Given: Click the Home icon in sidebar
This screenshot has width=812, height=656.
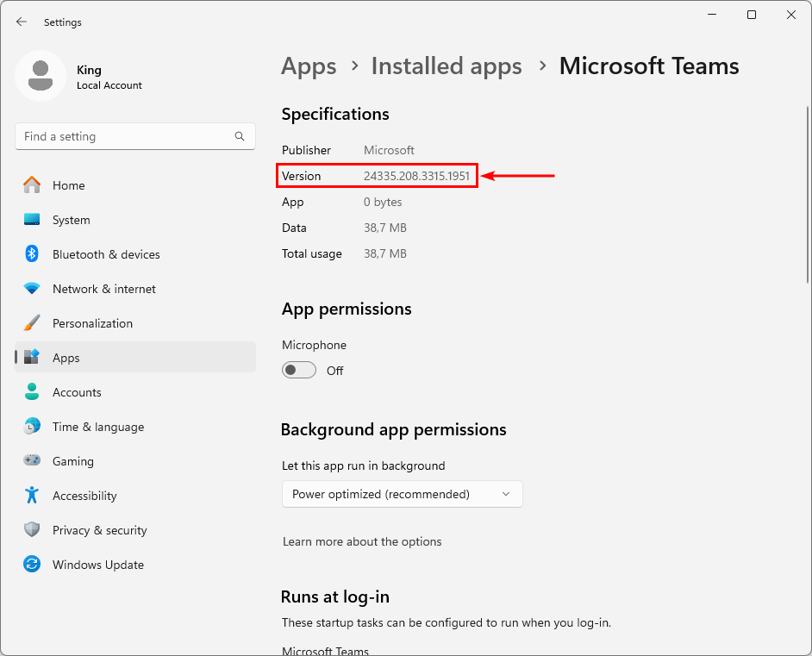Looking at the screenshot, I should [x=32, y=185].
